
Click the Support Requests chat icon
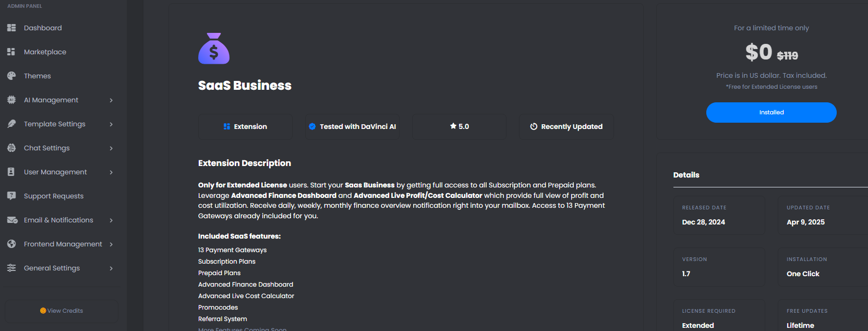[x=11, y=196]
